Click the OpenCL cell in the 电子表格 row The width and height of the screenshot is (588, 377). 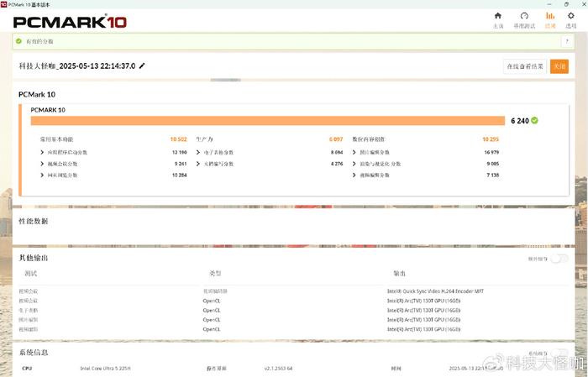click(212, 311)
